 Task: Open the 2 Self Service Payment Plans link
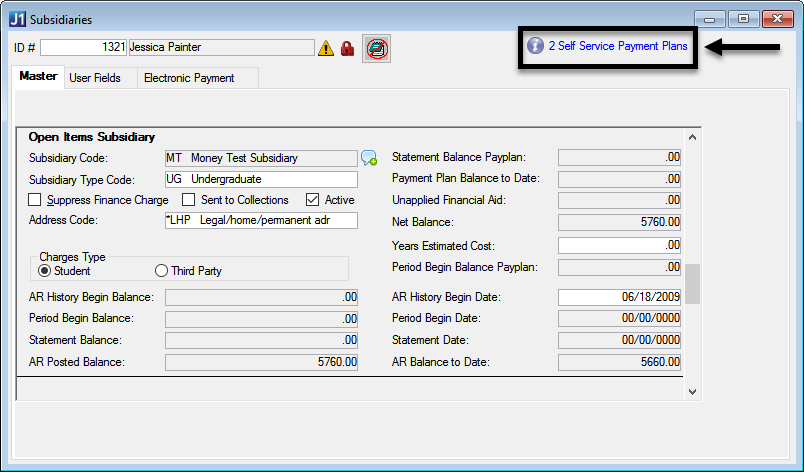tap(618, 46)
